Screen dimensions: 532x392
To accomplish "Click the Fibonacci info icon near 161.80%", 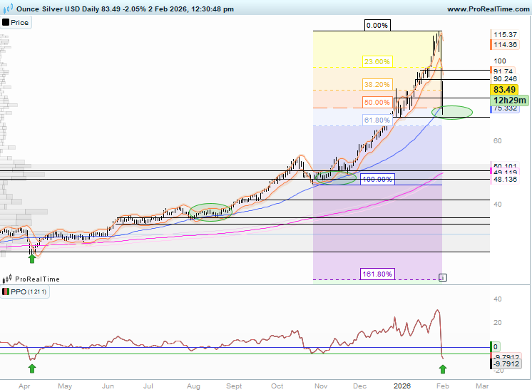I will (x=442, y=277).
